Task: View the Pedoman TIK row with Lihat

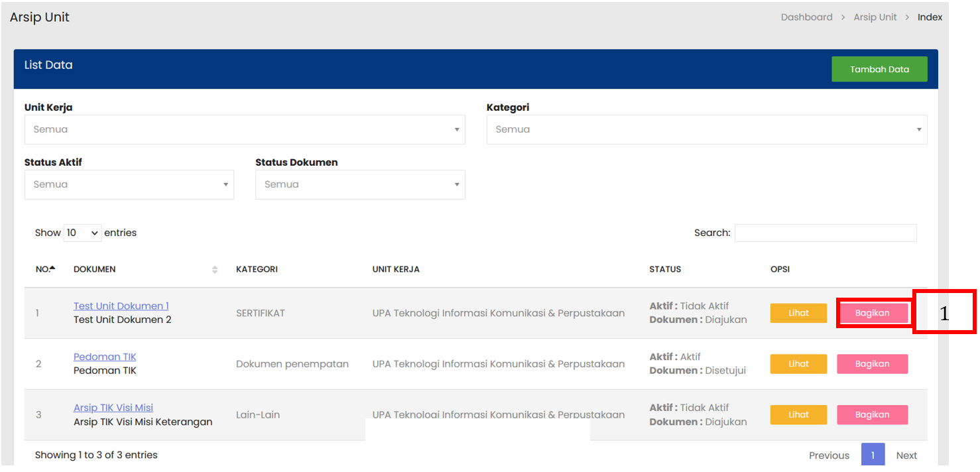Action: [x=798, y=364]
